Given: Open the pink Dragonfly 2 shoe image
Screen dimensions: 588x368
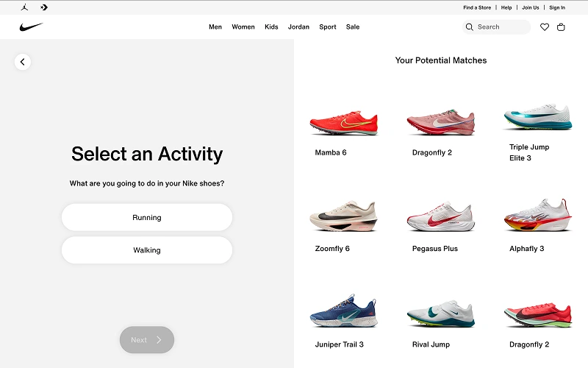Looking at the screenshot, I should click(440, 122).
